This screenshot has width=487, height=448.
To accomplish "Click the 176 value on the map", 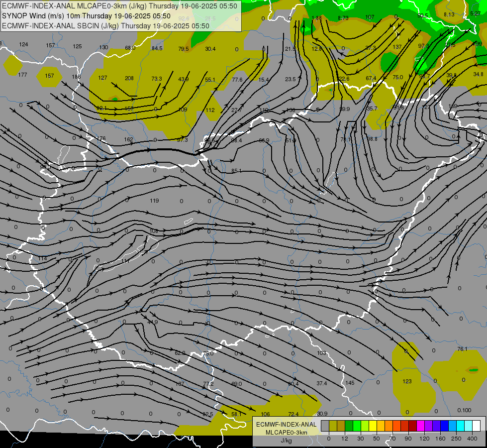I will coord(101,138).
